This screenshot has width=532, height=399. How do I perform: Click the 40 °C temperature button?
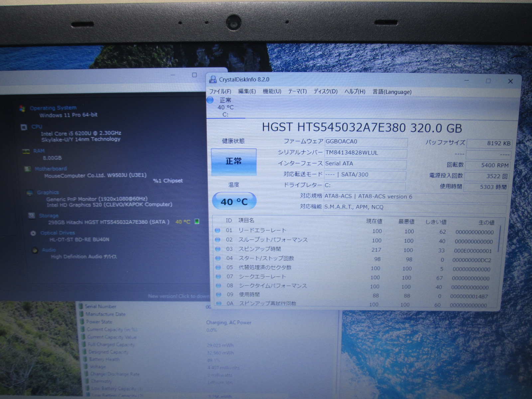click(x=234, y=201)
